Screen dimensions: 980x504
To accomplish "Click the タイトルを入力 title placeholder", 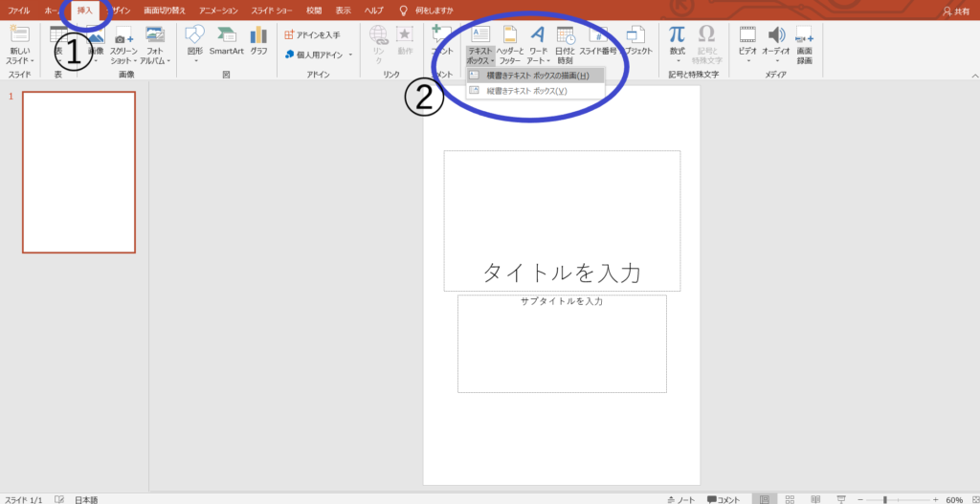I will [x=562, y=221].
